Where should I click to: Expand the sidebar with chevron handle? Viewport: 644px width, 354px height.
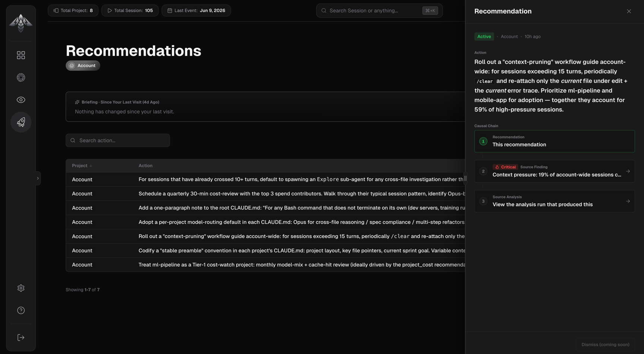pos(38,178)
